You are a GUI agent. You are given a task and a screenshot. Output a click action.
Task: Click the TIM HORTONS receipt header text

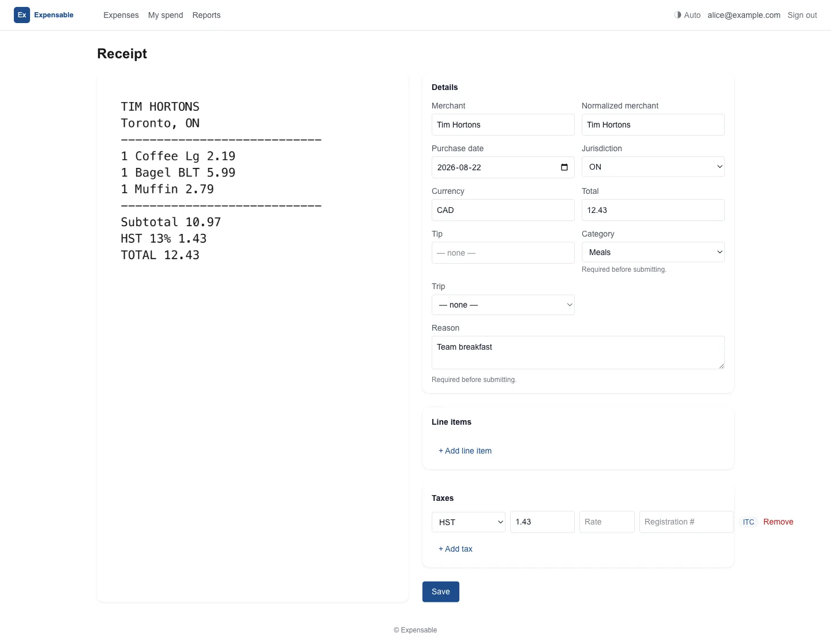[160, 107]
